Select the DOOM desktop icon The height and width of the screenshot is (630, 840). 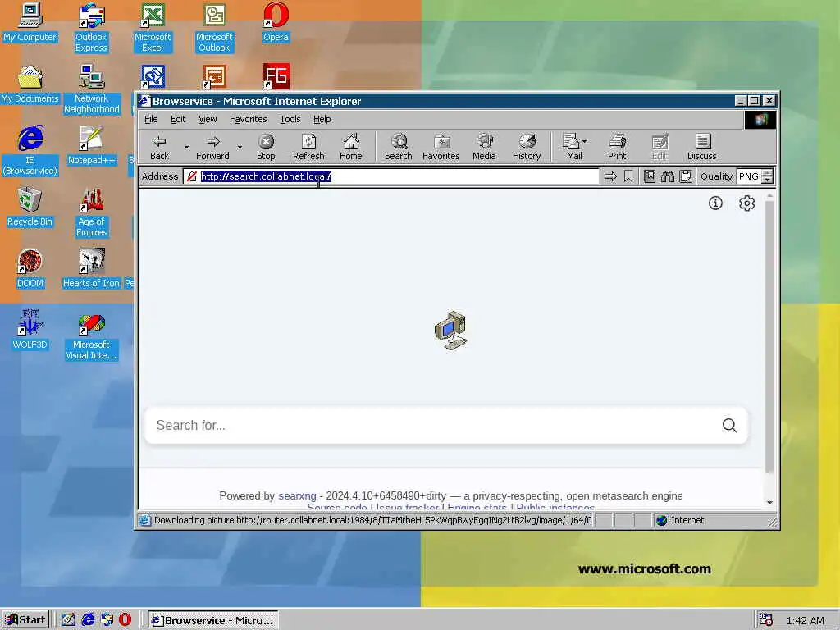click(x=30, y=268)
